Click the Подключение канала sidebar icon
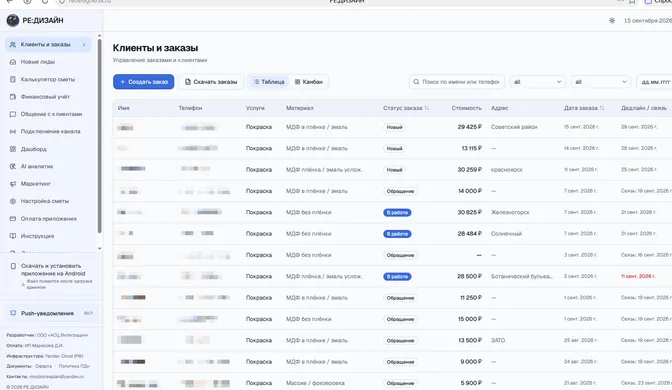 coord(13,131)
